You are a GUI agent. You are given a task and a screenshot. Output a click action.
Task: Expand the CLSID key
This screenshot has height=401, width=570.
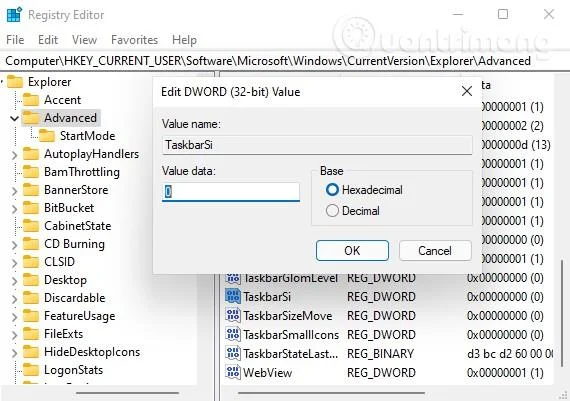coord(15,263)
